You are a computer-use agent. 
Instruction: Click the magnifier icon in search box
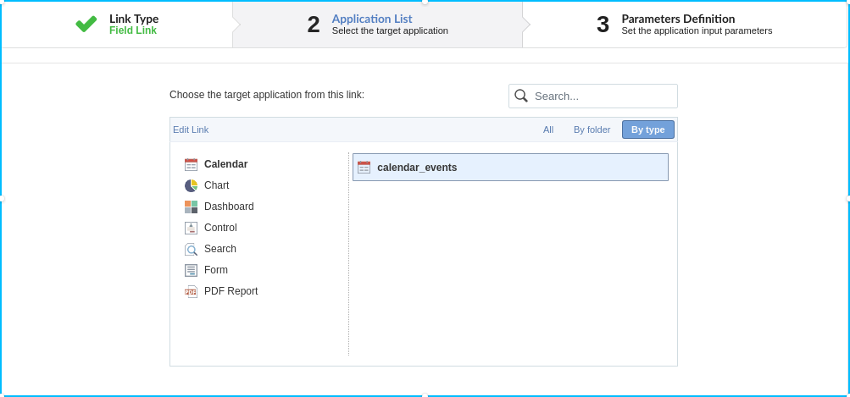(521, 96)
